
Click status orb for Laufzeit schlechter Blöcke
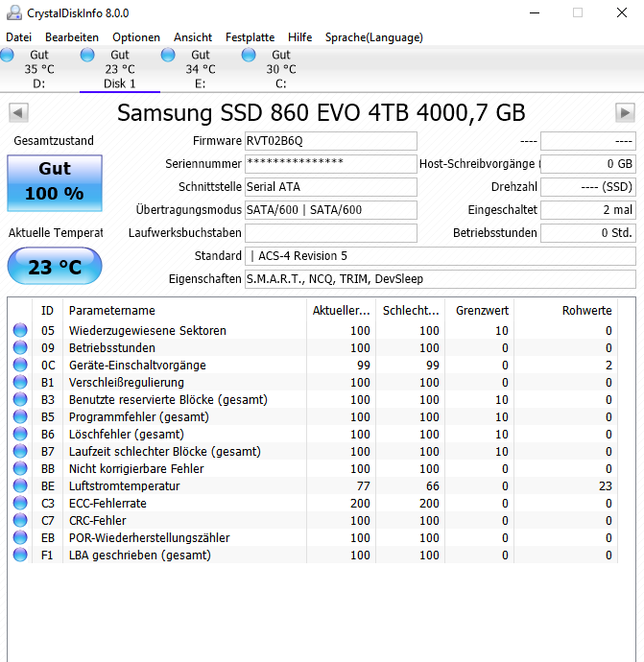click(20, 451)
